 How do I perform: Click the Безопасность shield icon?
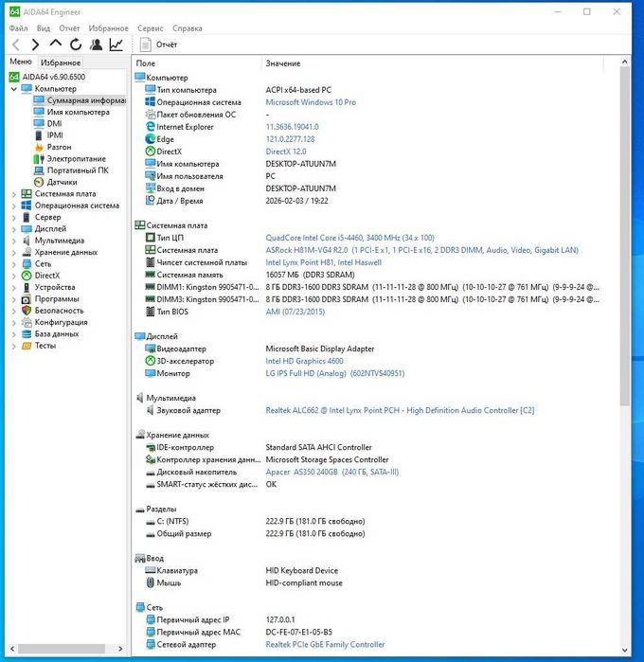pos(27,311)
